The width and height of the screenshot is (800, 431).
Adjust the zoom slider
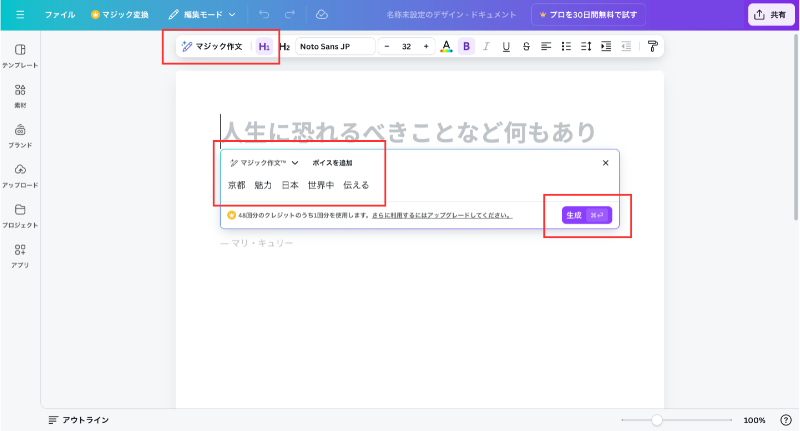click(x=657, y=420)
